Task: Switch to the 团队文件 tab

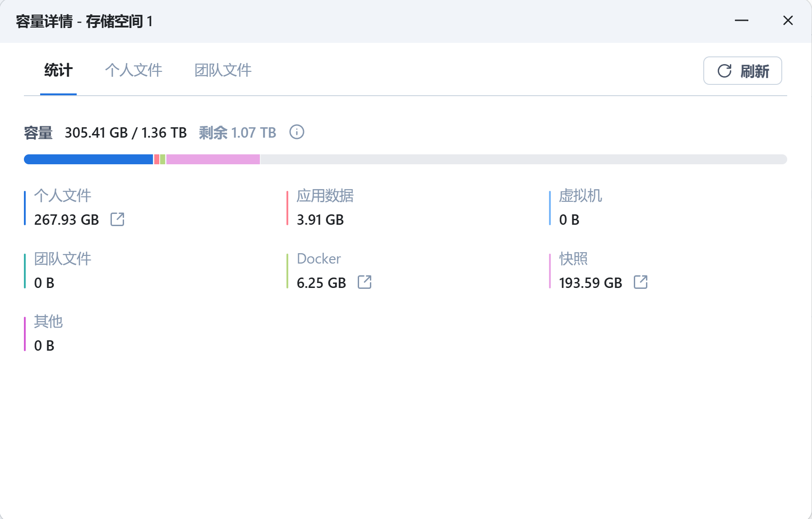Action: pyautogui.click(x=223, y=70)
